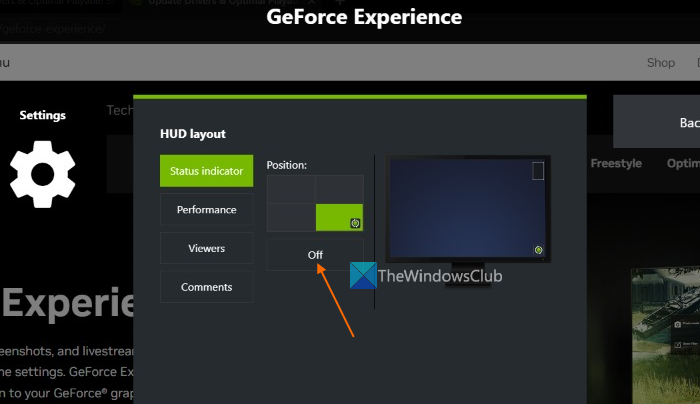Set position to top-right grid cell
The height and width of the screenshot is (404, 700).
coord(339,189)
